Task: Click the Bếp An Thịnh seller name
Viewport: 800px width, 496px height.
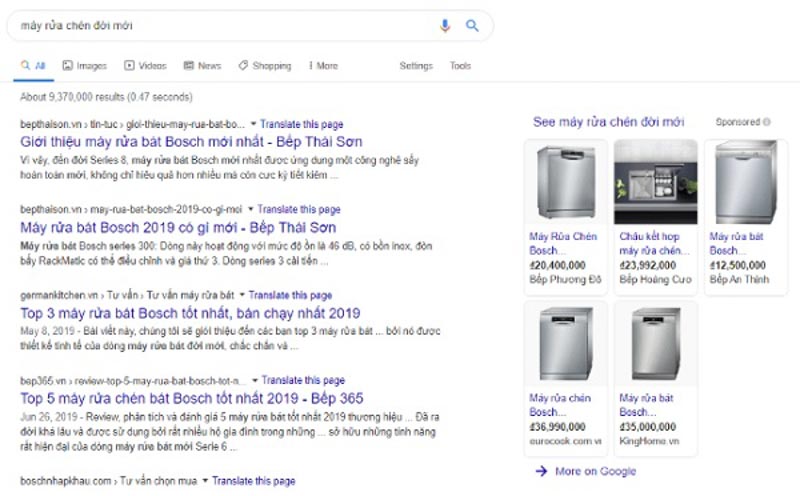Action: tap(739, 280)
